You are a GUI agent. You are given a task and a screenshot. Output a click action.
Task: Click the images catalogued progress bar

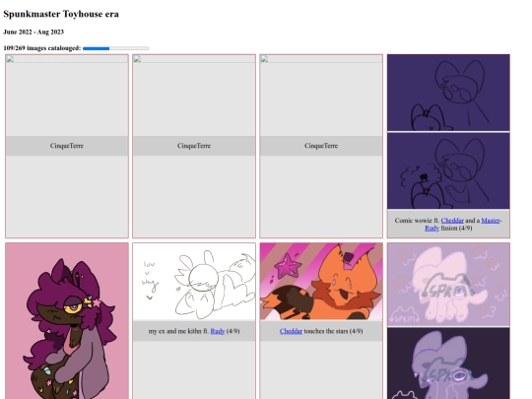(116, 48)
